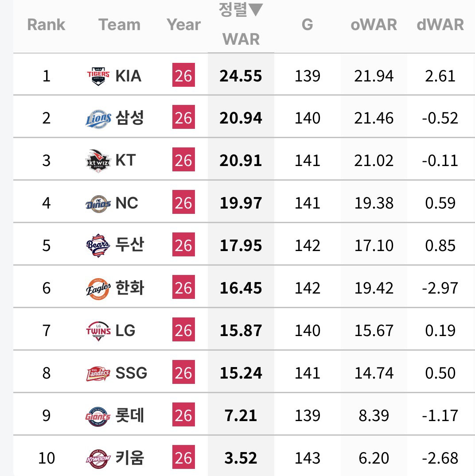Click the KIA Tigers team logo
Screen dimensions: 475x476
(98, 76)
